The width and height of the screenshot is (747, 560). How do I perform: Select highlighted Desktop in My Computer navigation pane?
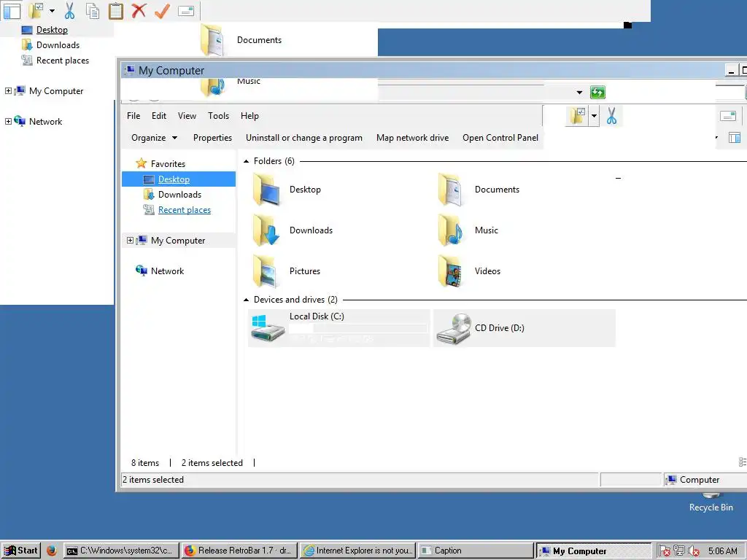(x=179, y=179)
